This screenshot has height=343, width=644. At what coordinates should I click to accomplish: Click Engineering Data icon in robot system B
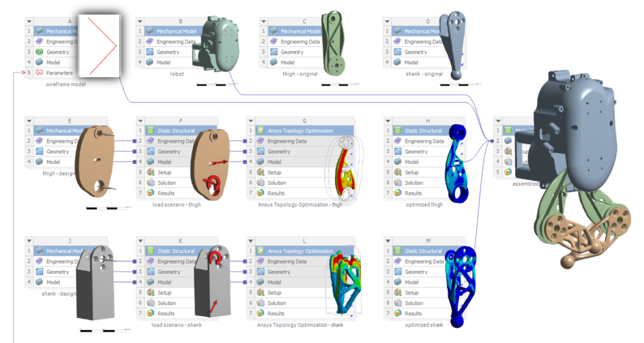click(x=150, y=41)
